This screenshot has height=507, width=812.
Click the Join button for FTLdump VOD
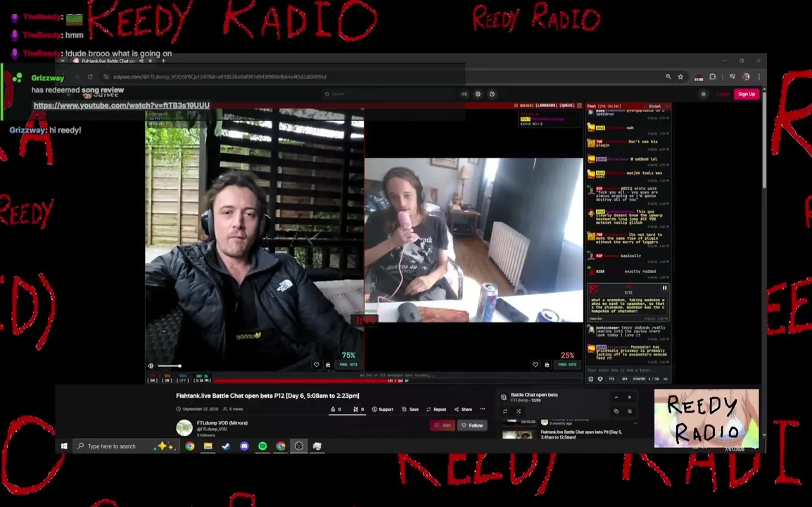[x=443, y=425]
